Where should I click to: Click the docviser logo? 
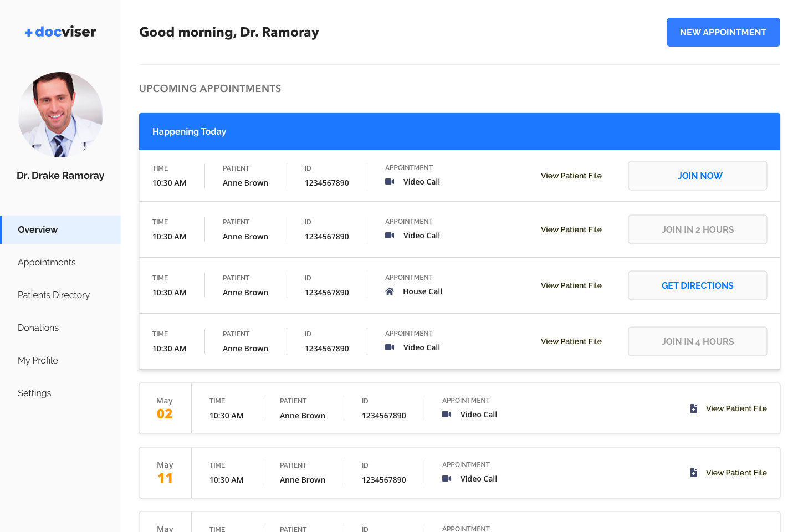[x=60, y=32]
